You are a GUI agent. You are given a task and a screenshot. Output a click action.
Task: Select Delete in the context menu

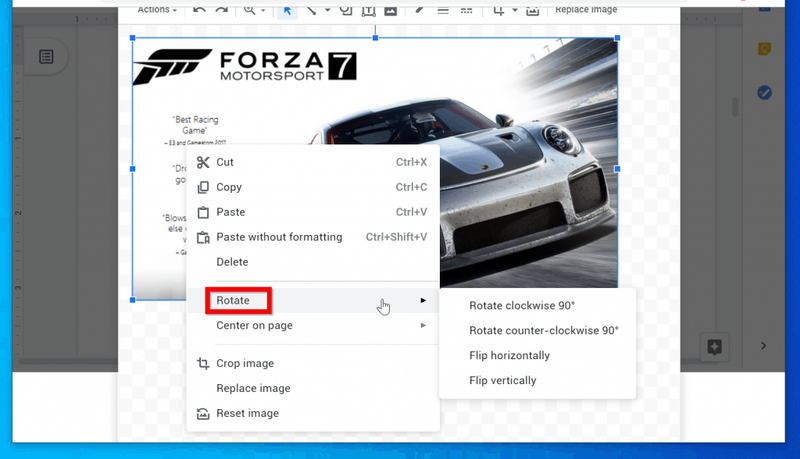tap(313, 262)
